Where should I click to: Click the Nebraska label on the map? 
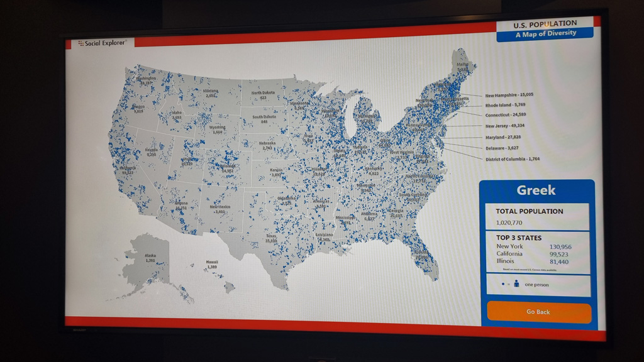(x=267, y=145)
